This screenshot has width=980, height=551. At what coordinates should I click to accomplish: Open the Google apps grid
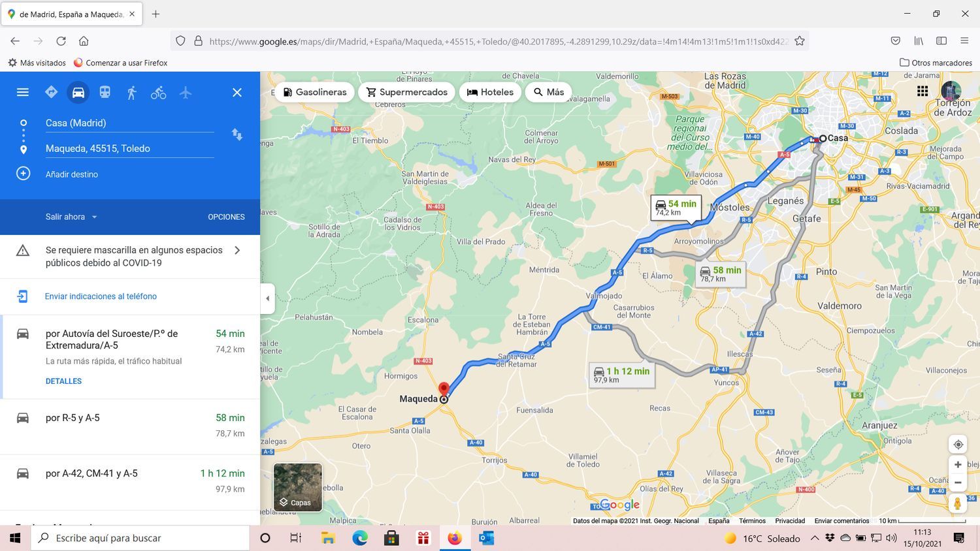point(923,91)
